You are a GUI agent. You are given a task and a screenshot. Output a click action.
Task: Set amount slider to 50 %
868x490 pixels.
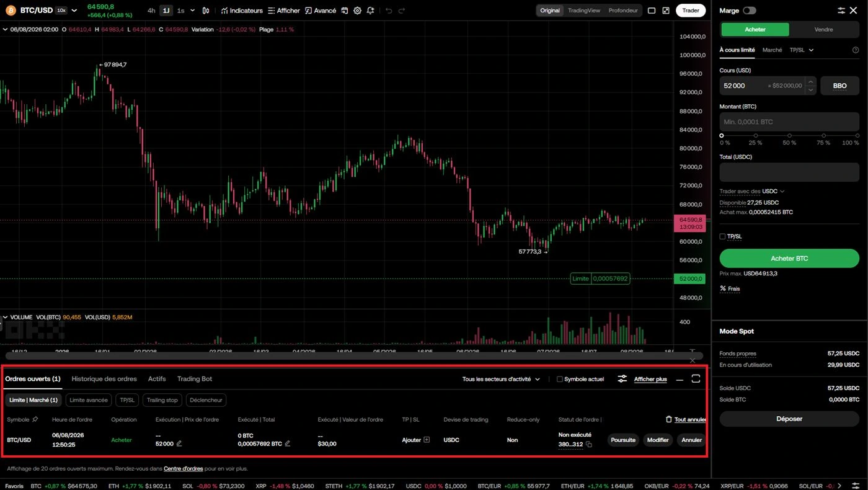[x=789, y=135]
